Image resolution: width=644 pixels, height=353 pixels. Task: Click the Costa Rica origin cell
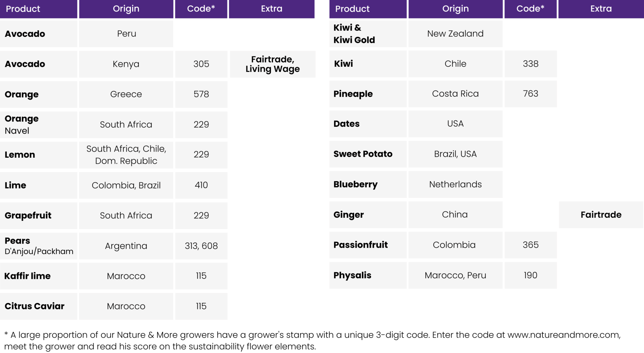(x=455, y=94)
